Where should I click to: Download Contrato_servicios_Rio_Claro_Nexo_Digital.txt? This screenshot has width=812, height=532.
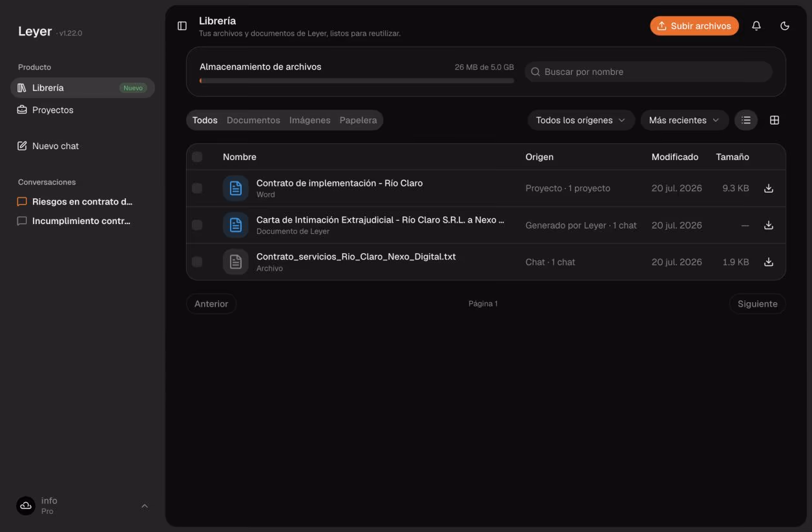(768, 262)
